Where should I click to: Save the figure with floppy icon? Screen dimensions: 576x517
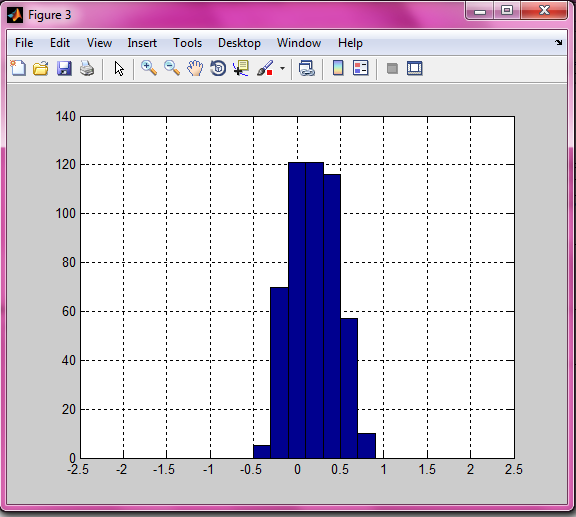[x=64, y=68]
